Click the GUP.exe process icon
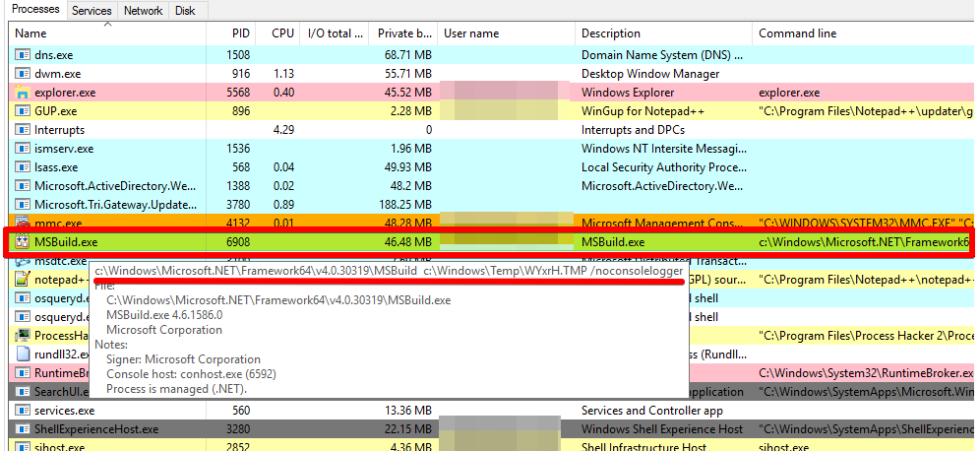980x451 pixels. coord(22,111)
